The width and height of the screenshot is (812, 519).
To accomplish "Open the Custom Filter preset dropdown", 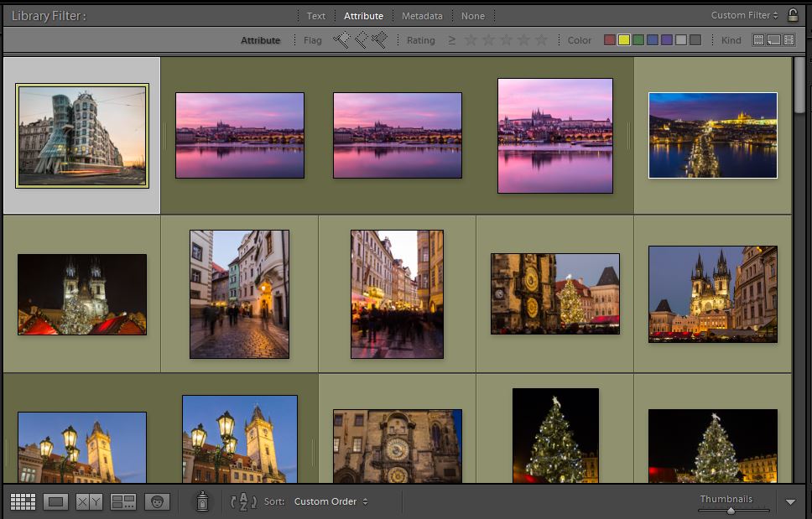I will [745, 14].
